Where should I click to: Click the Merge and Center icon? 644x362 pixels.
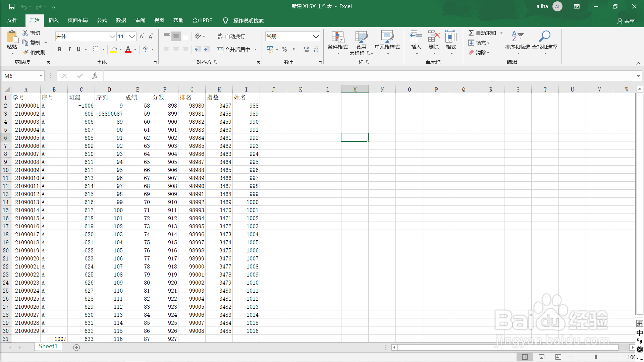[x=220, y=49]
